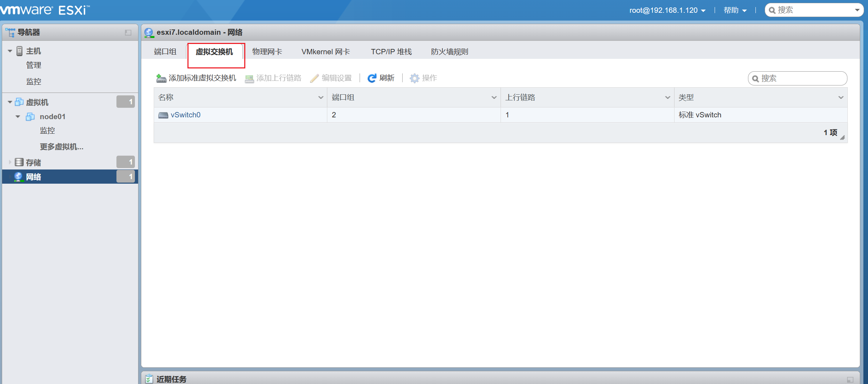Switch to the 物理网卡 tab
Screen dimensions: 868x384
[267, 52]
